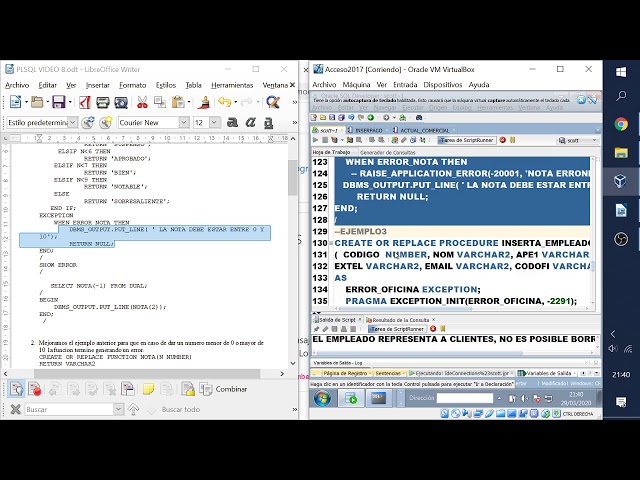The height and width of the screenshot is (480, 640).
Task: Create new style from selection icon
Action: click(x=106, y=122)
